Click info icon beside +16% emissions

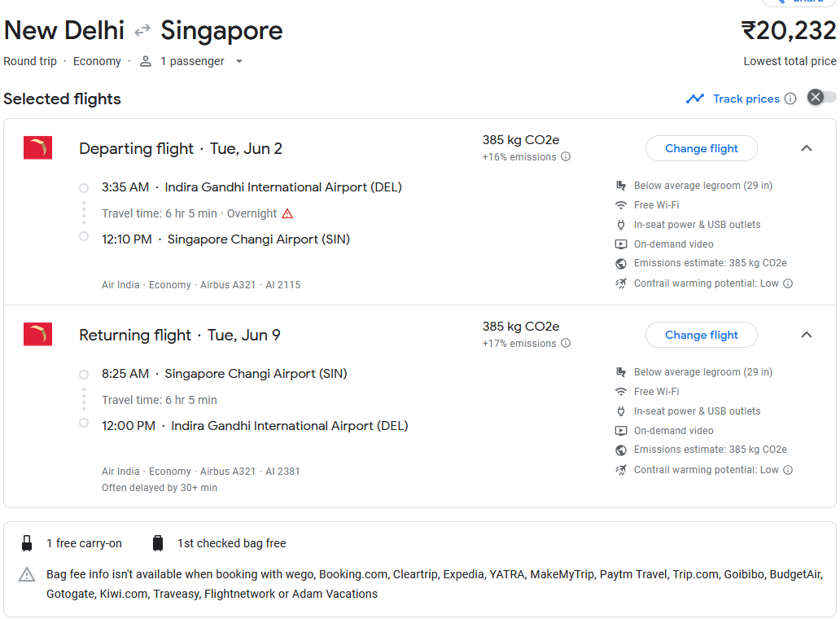[566, 157]
